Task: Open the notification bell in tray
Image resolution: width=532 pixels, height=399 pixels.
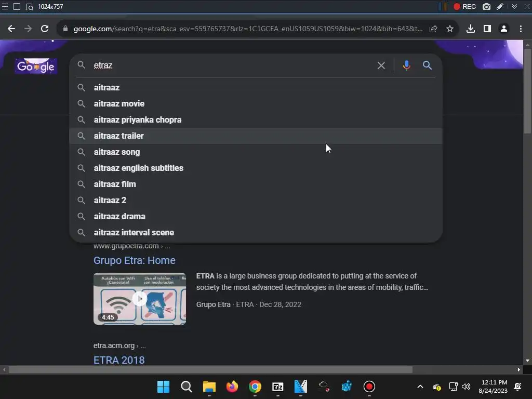Action: pos(518,387)
